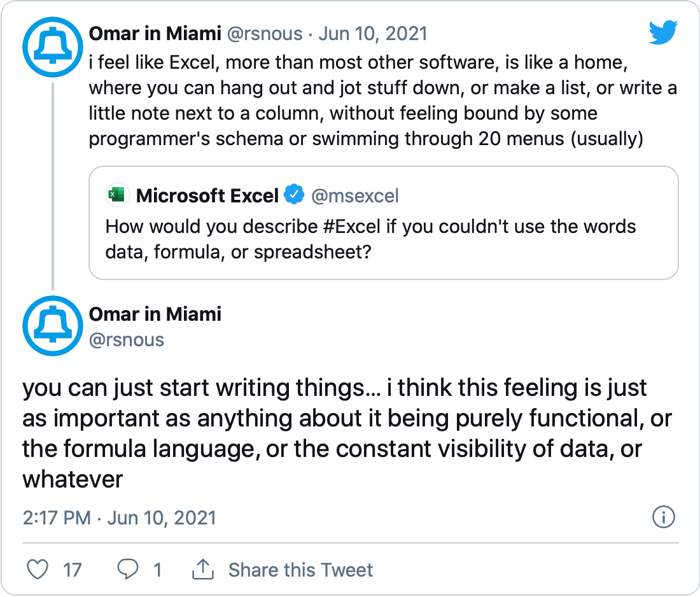Click the share arrow icon
This screenshot has width=700, height=597.
pyautogui.click(x=203, y=570)
